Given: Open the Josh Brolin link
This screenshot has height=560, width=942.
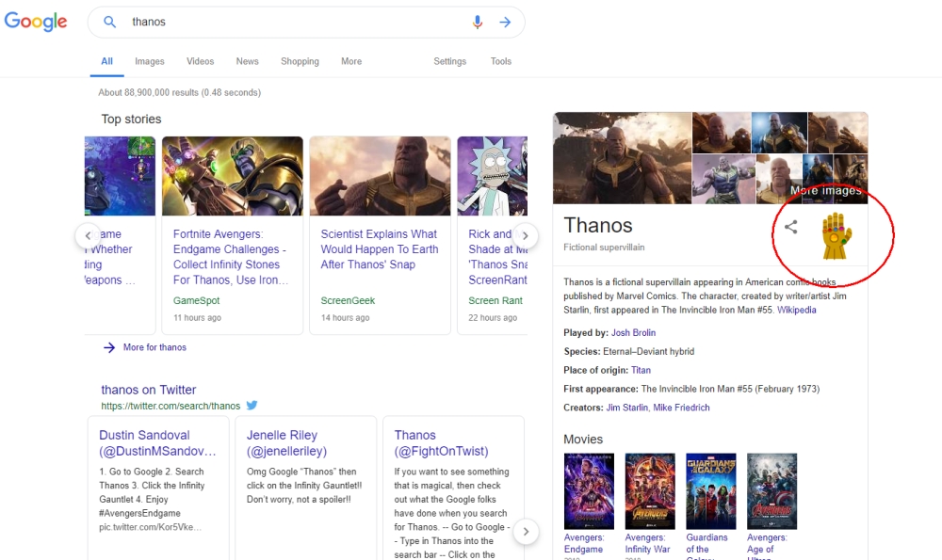Looking at the screenshot, I should [633, 332].
